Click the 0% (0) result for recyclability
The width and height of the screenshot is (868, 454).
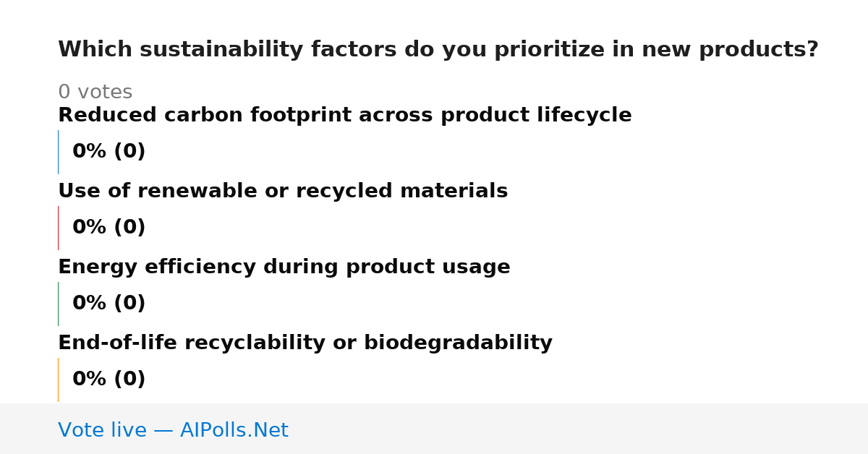coord(109,380)
